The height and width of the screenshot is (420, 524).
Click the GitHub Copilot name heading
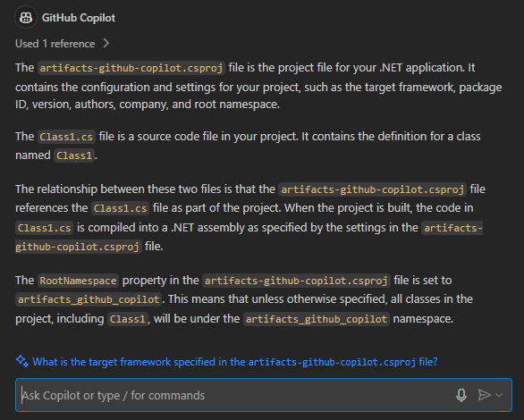point(79,18)
